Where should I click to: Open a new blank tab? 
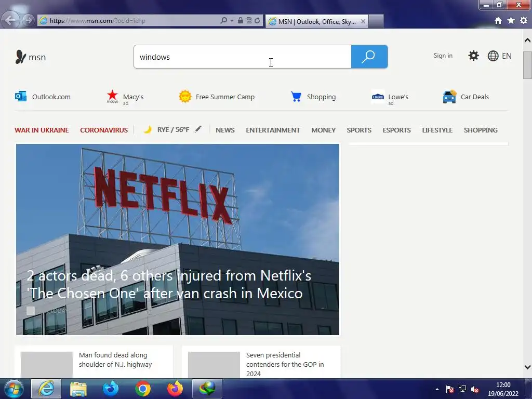point(376,21)
